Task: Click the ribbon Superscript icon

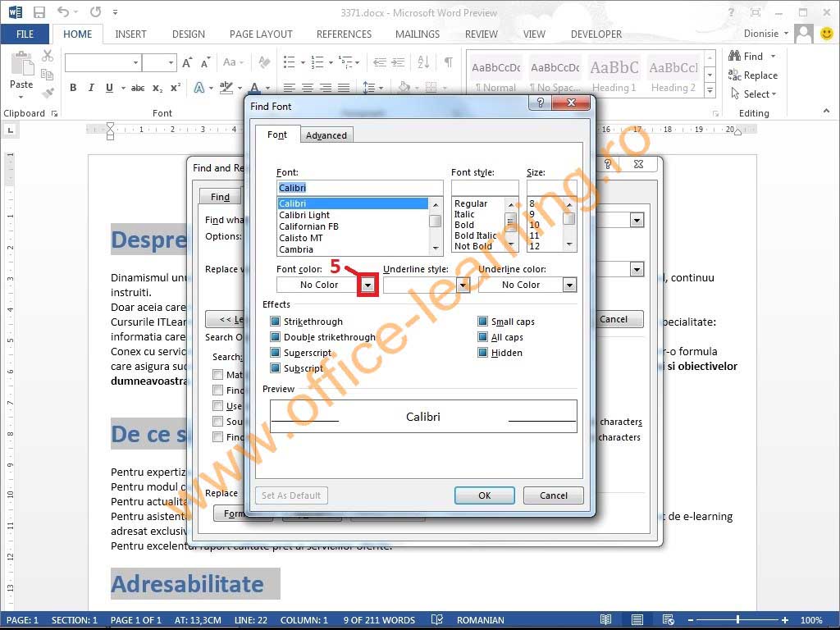Action: (176, 88)
